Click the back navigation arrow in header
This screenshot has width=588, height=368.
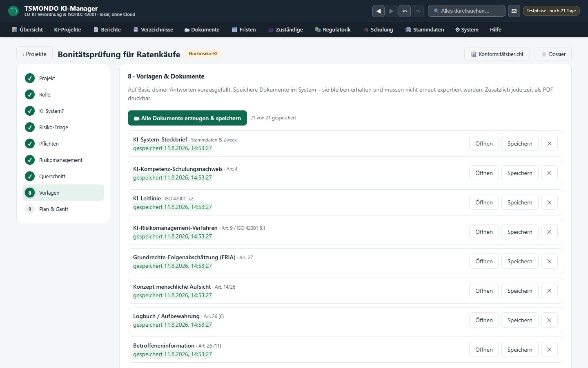(x=379, y=11)
